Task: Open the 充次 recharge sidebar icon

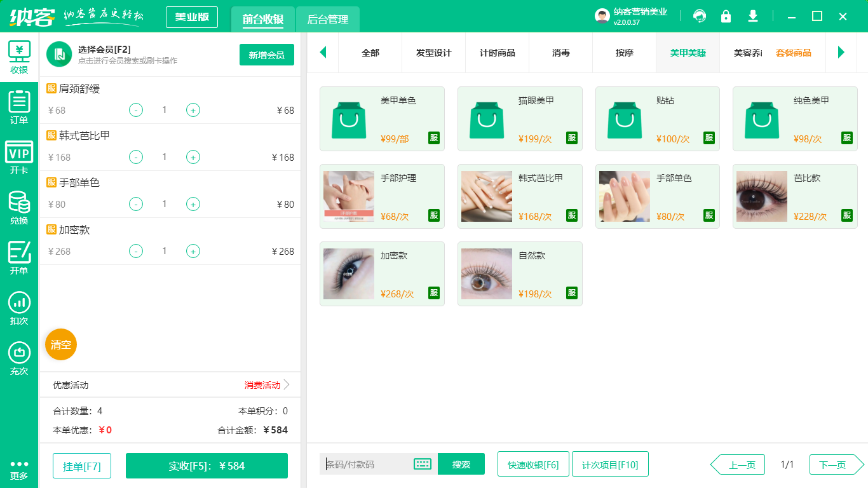Action: [19, 358]
